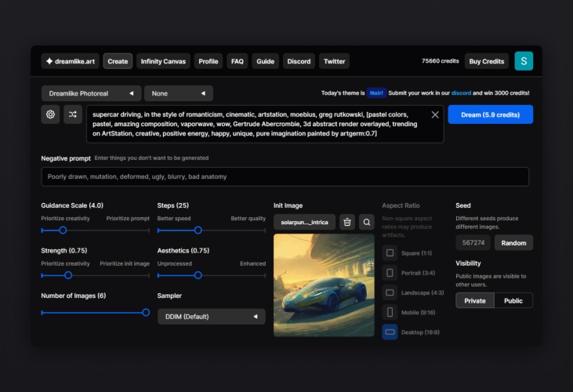Click the Dream (5.9 credits) button
The width and height of the screenshot is (573, 392).
tap(490, 114)
